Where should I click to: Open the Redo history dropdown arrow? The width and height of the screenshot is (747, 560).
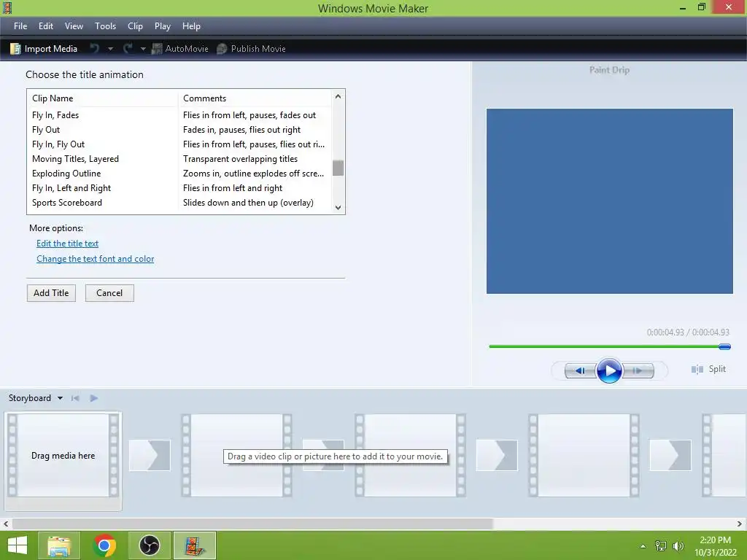coord(143,49)
